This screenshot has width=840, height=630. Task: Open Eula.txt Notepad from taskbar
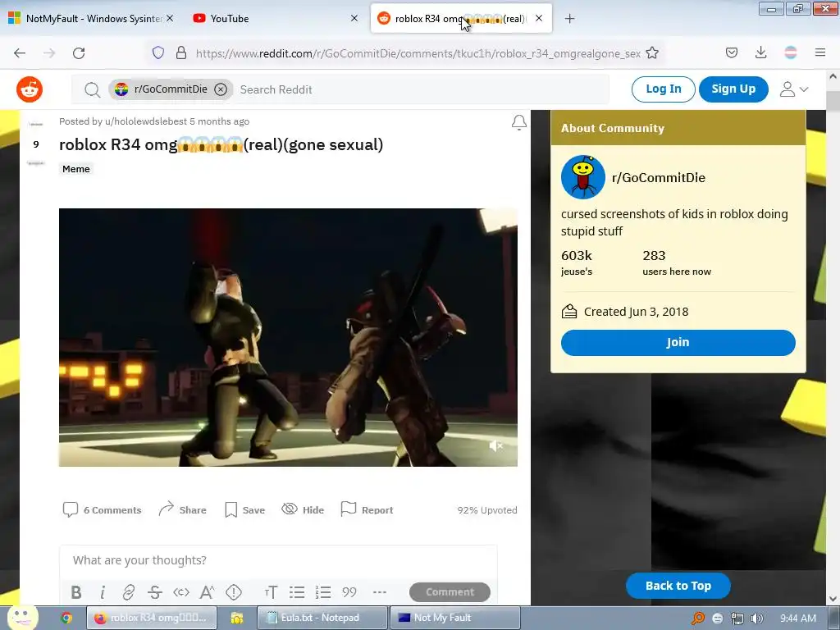pyautogui.click(x=322, y=618)
